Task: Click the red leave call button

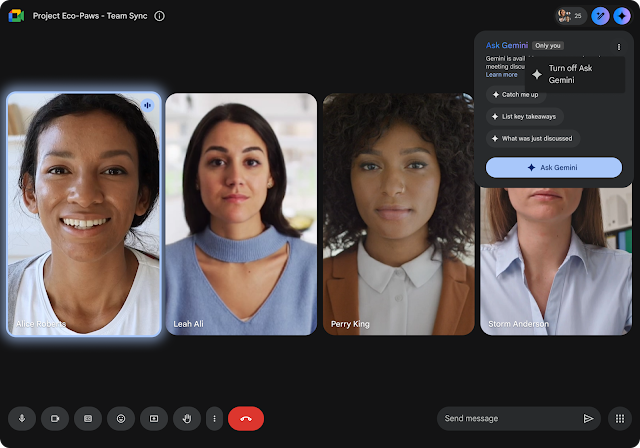Action: [246, 418]
